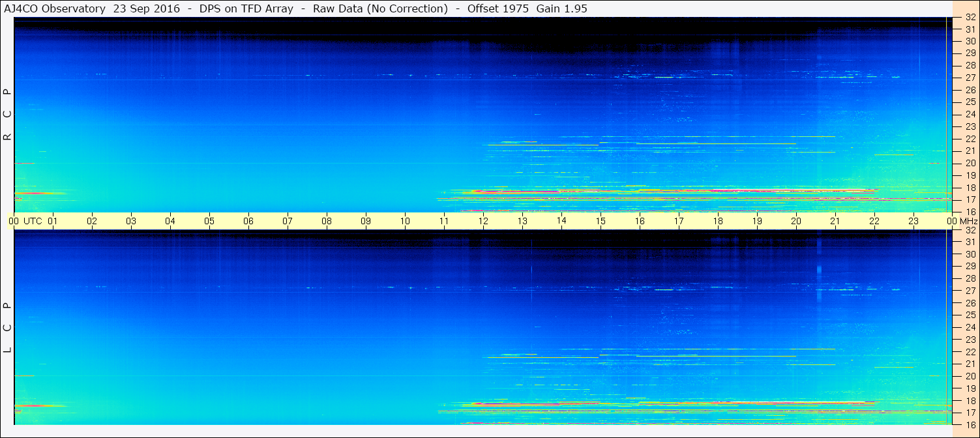
Task: Click 18 MHz label on RCP scale
Action: click(x=970, y=188)
